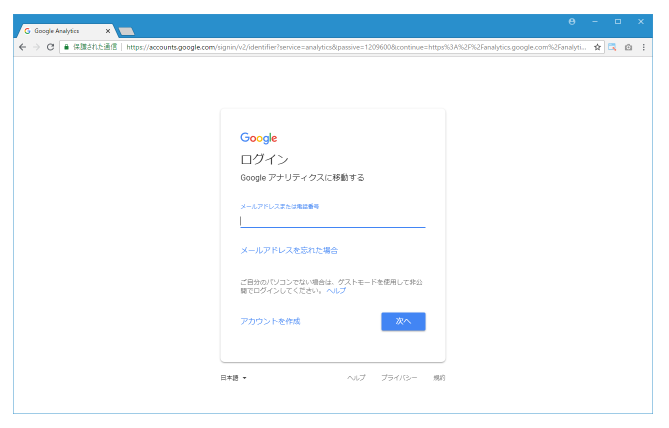Click the ログイン heading text

point(265,160)
